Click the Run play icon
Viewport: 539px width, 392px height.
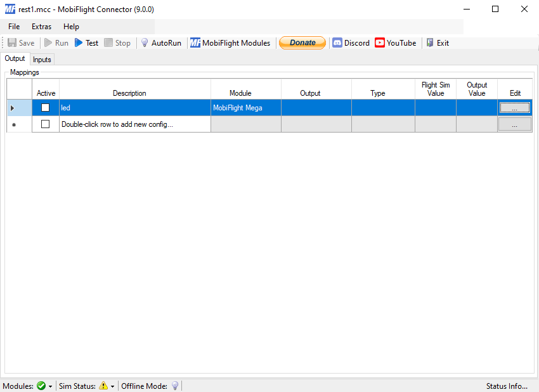tap(48, 42)
